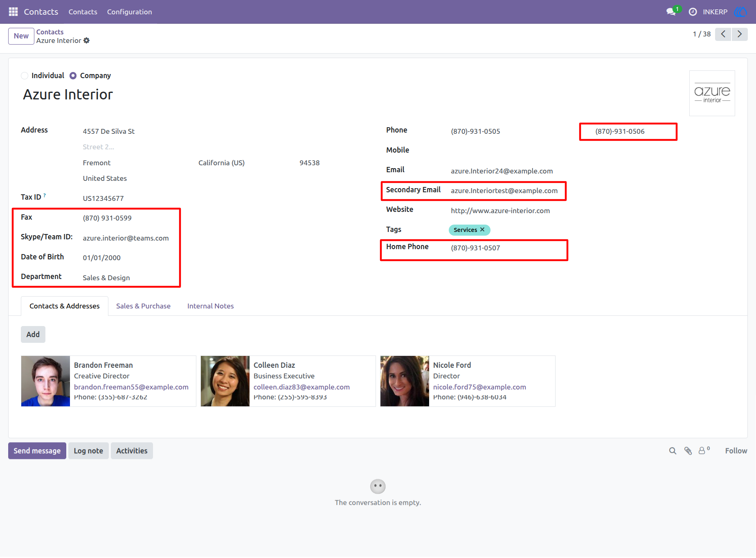The image size is (756, 558).
Task: Switch to Sales & Purchase tab
Action: 143,306
